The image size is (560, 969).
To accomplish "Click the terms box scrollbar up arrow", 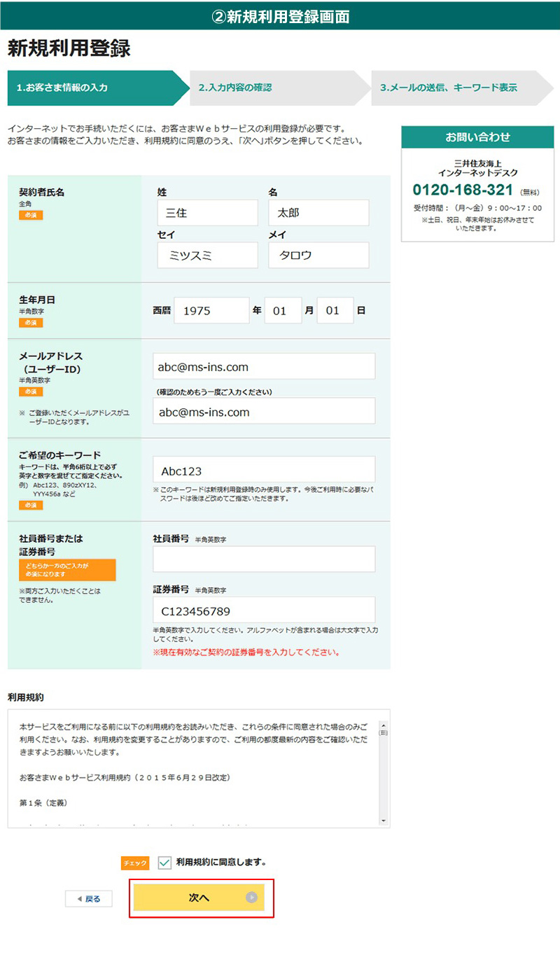I will point(383,725).
